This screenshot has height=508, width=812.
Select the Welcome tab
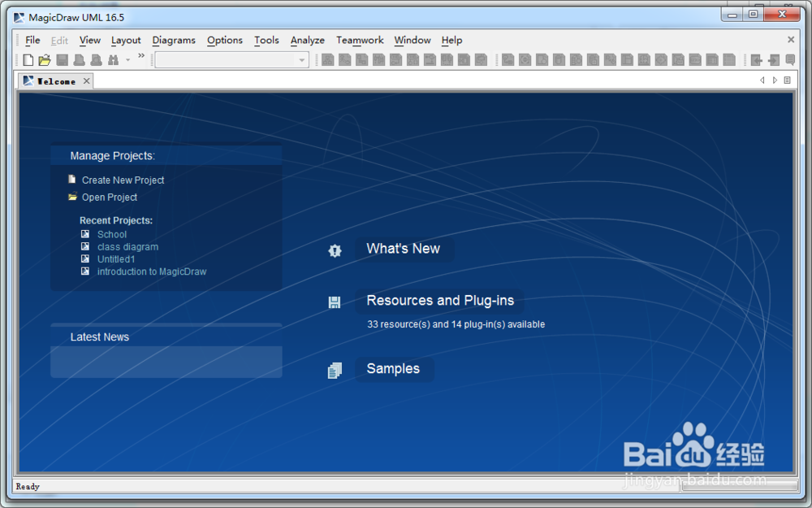(56, 81)
